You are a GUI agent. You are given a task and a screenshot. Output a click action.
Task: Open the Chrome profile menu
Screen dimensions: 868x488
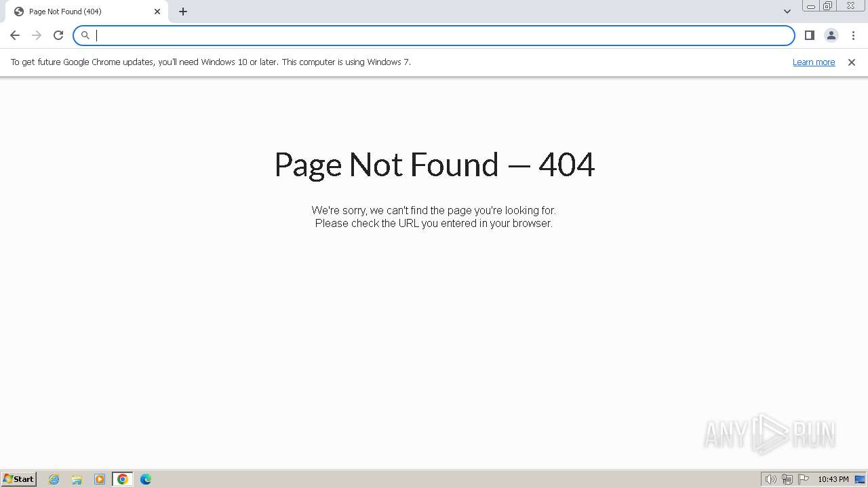(x=831, y=35)
